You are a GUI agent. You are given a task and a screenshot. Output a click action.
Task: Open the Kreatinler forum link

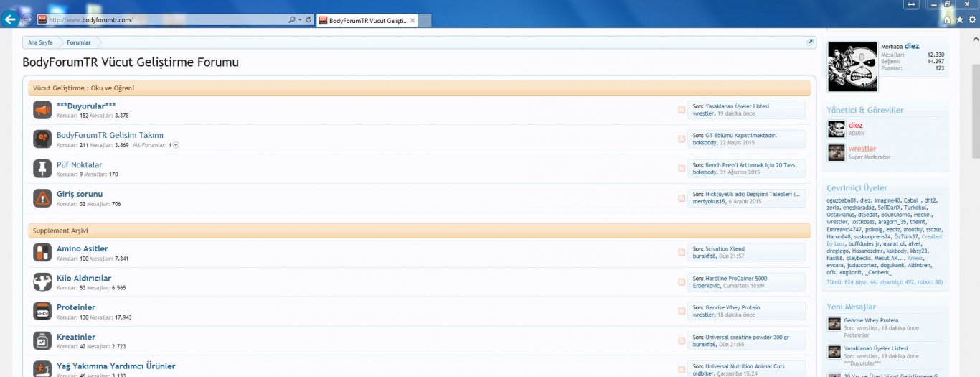coord(76,337)
